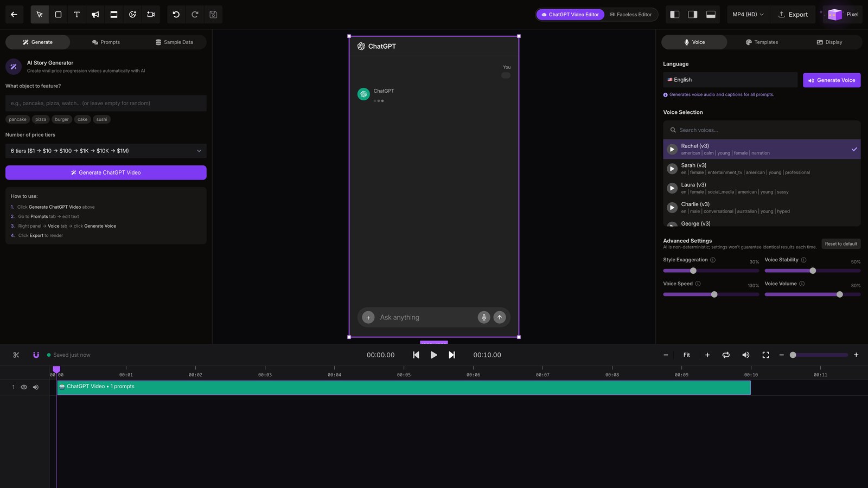Toggle the bottom panel layout icon
The height and width of the screenshot is (488, 868).
click(711, 15)
